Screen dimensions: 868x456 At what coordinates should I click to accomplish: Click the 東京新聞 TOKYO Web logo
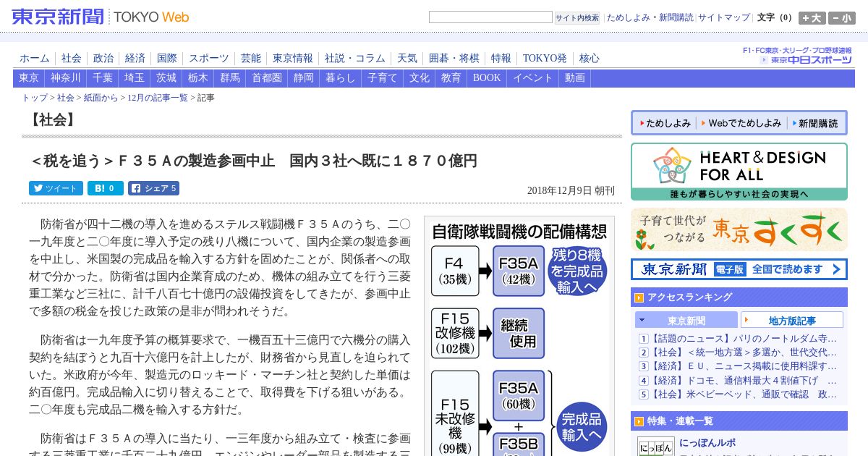click(101, 17)
